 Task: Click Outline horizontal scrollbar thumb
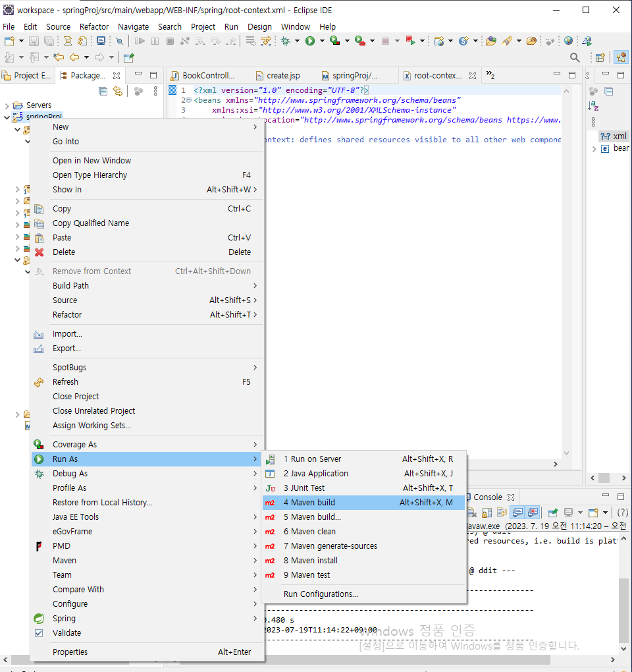(604, 478)
